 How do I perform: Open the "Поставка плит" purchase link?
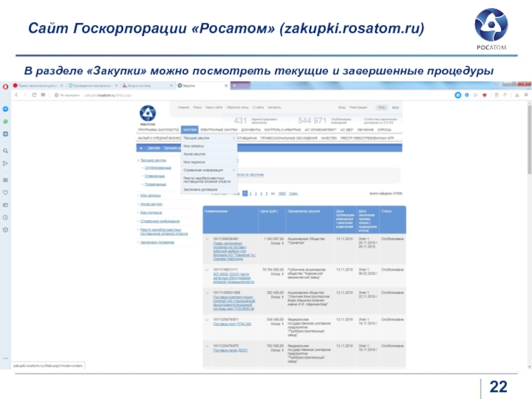[x=232, y=324]
